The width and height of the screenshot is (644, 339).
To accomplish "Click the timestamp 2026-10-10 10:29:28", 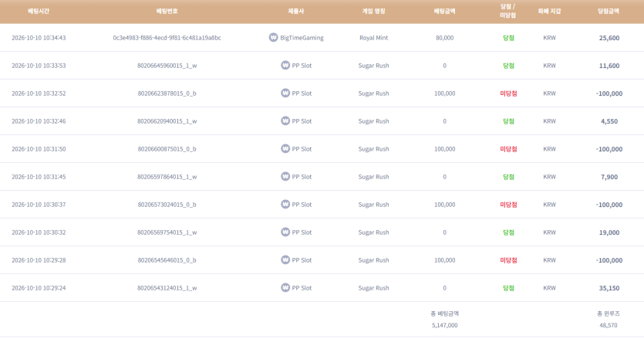I will [x=39, y=260].
